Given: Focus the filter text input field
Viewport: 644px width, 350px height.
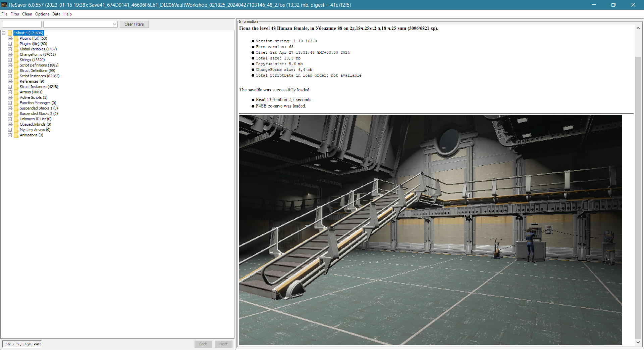Looking at the screenshot, I should coord(22,24).
